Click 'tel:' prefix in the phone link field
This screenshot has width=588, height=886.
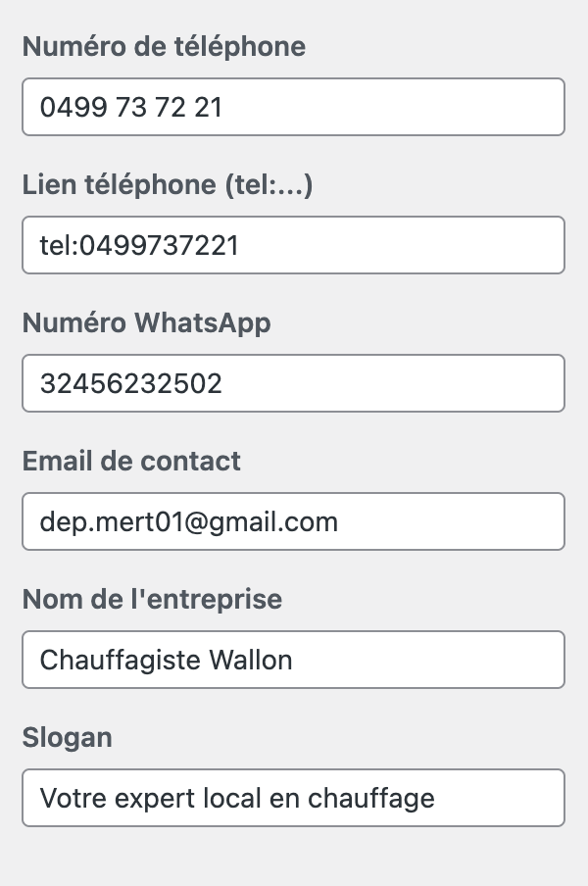(x=57, y=245)
